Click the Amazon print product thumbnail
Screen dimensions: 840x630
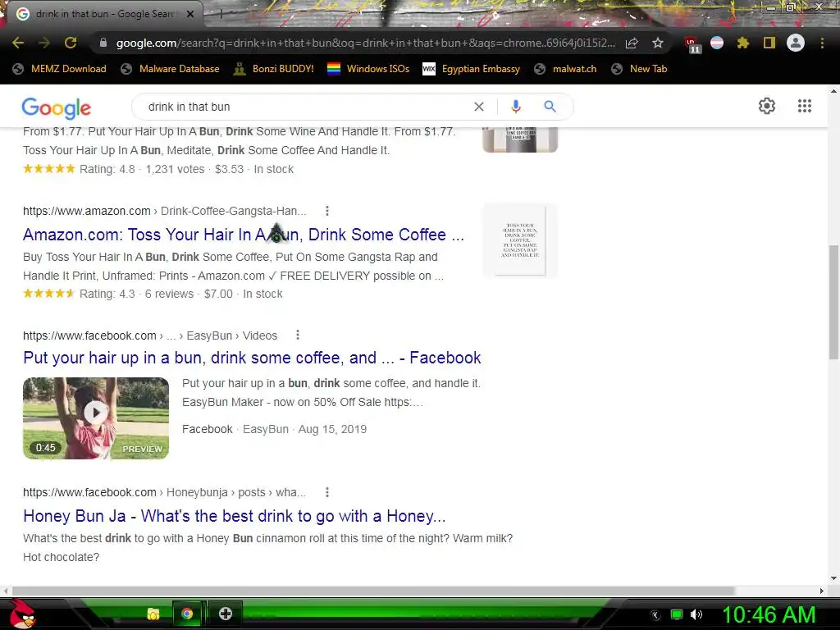pos(519,240)
